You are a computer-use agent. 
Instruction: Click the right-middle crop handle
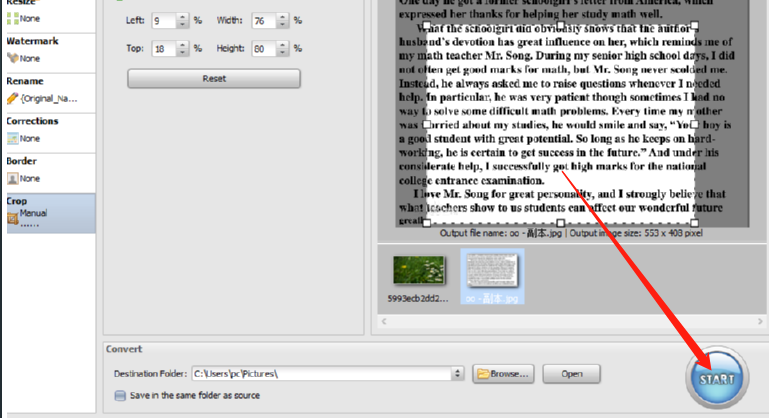pos(694,125)
